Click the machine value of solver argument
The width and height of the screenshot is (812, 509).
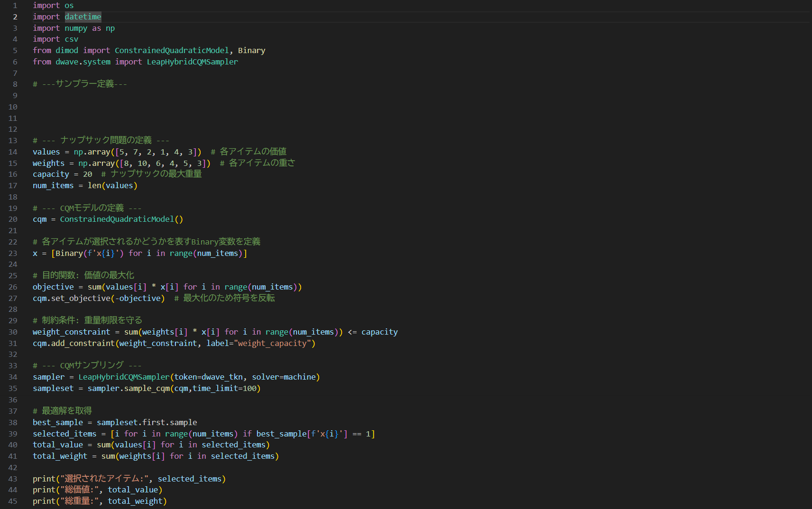(299, 377)
